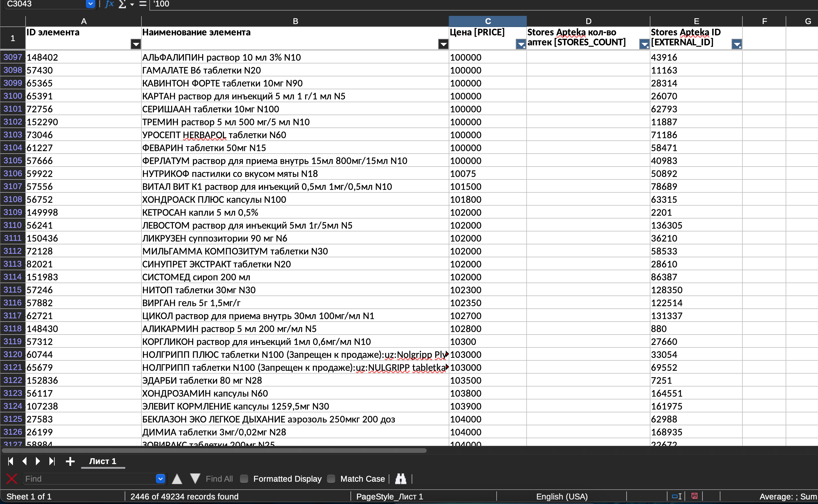Go to last sheet navigation arrow

click(x=52, y=461)
